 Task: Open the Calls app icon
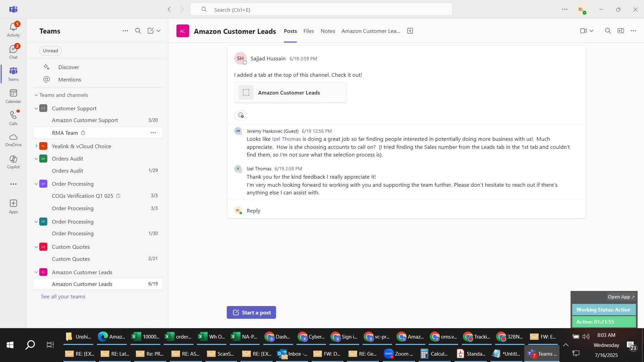[13, 118]
